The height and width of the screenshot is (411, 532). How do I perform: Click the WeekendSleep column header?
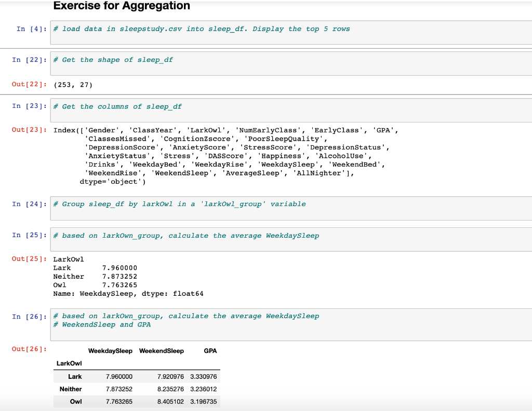(162, 351)
